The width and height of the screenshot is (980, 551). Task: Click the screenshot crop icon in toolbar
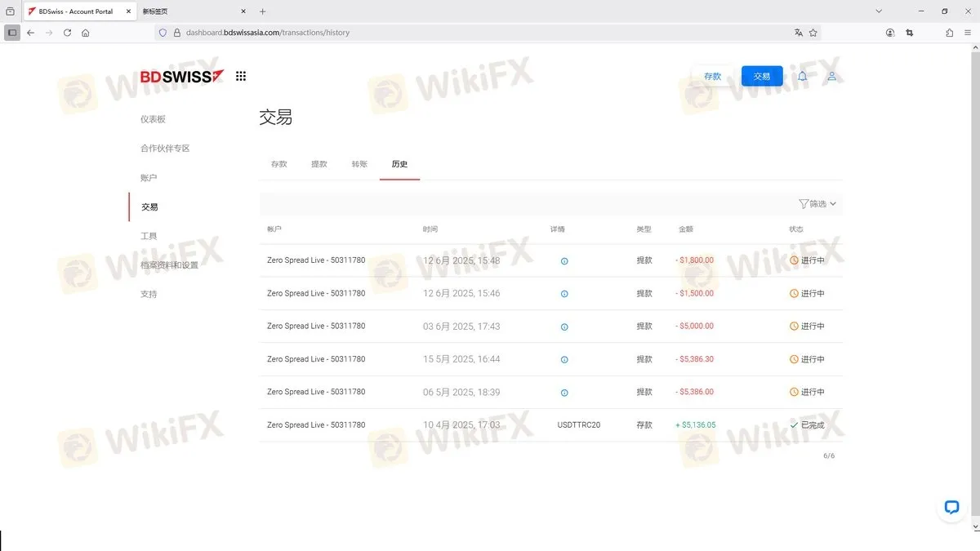tap(911, 33)
